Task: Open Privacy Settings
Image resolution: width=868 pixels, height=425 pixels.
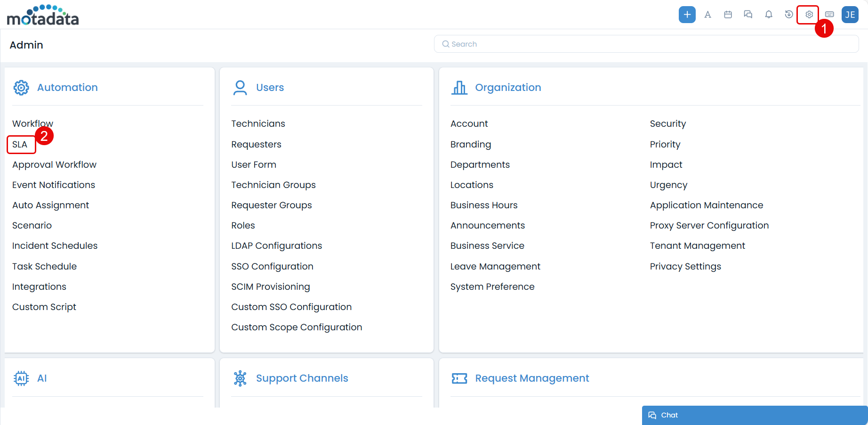Action: click(x=685, y=266)
